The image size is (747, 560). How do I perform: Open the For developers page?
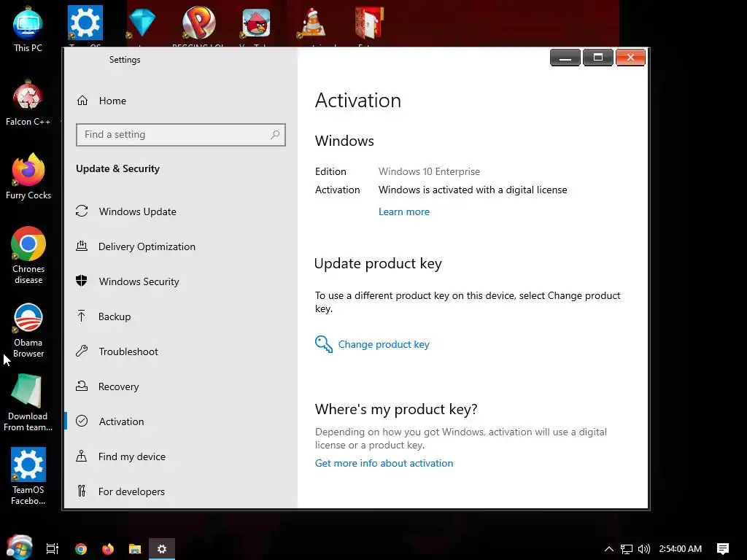[x=131, y=491]
